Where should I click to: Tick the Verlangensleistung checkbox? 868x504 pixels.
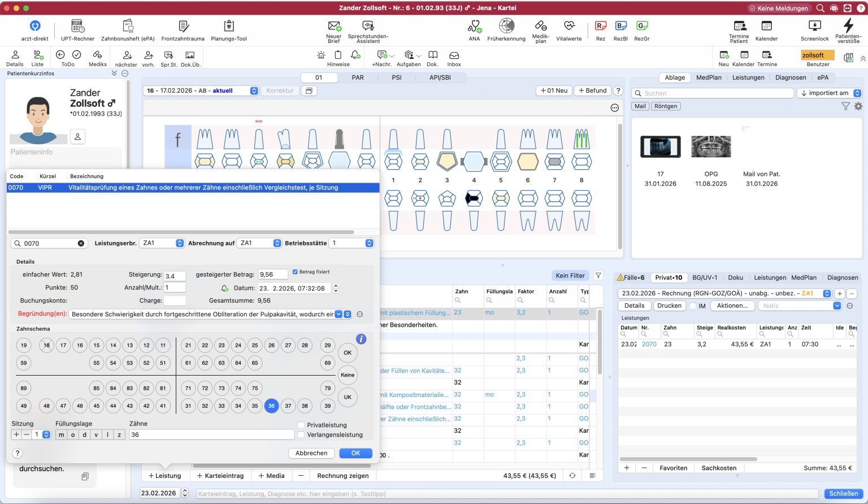[301, 435]
